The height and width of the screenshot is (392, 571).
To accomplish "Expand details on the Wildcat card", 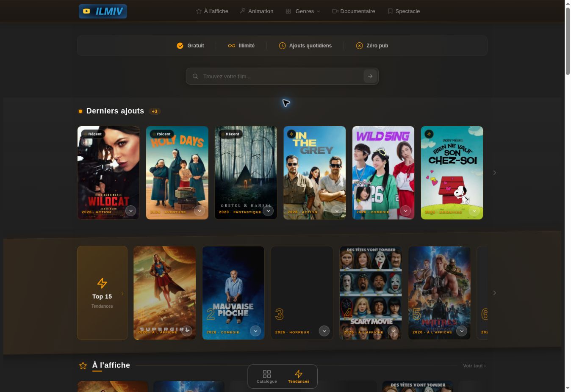I will pos(131,210).
